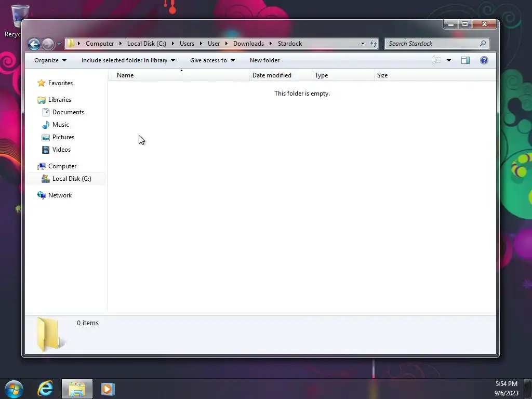Viewport: 532px width, 399px height.
Task: Click the search magnifier icon
Action: pos(483,44)
